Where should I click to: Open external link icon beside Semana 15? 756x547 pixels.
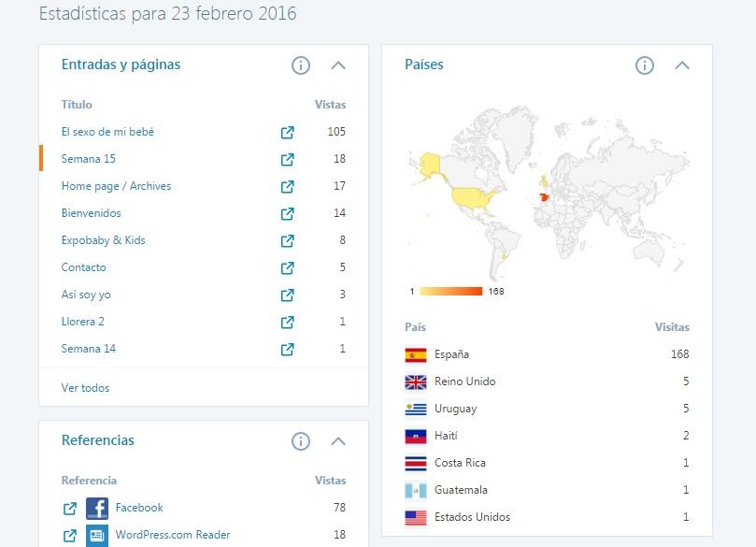pos(288,160)
